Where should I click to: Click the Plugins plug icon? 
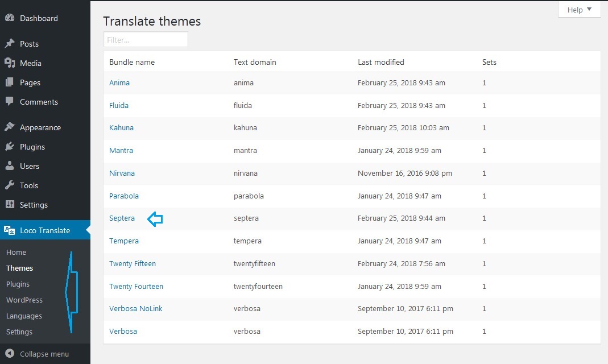pos(10,147)
